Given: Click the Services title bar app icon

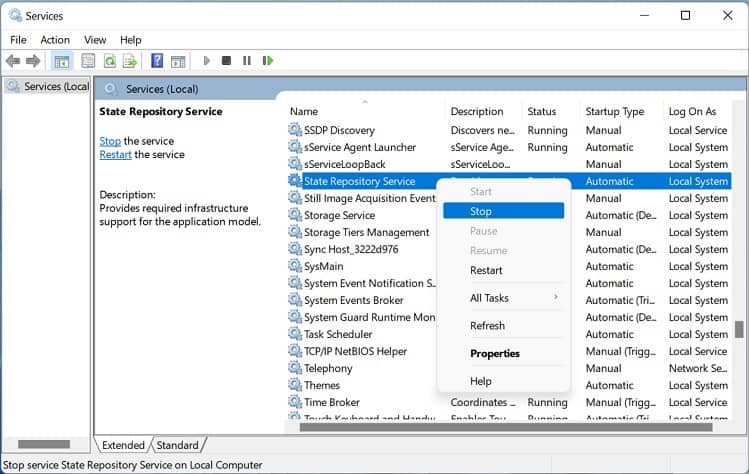Looking at the screenshot, I should (15, 15).
